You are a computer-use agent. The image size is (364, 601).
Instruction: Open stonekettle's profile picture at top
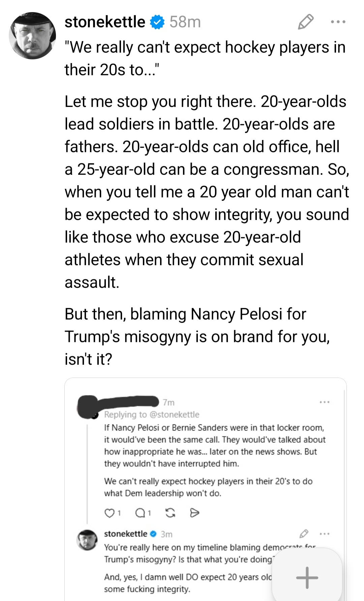(32, 36)
